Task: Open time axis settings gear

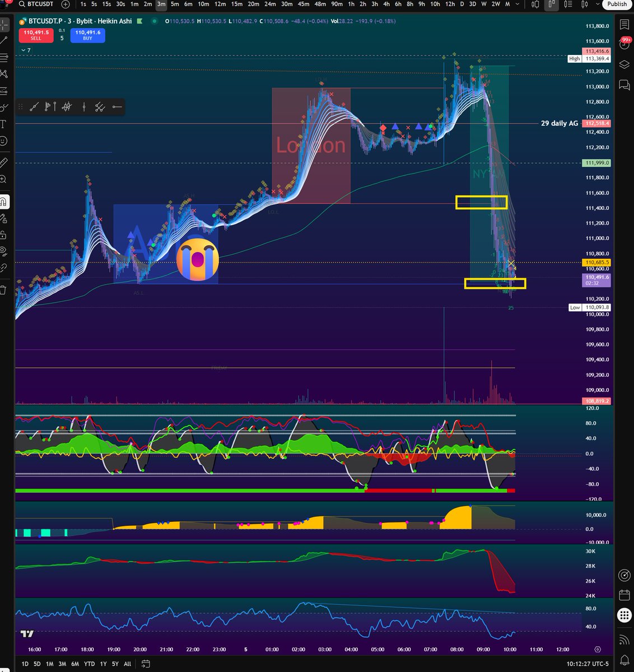Action: tap(598, 650)
